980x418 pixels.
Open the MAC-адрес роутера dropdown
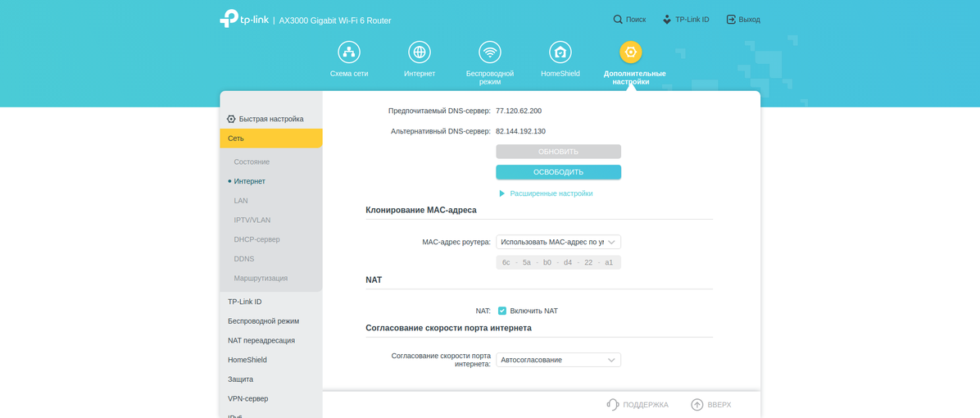click(x=558, y=242)
